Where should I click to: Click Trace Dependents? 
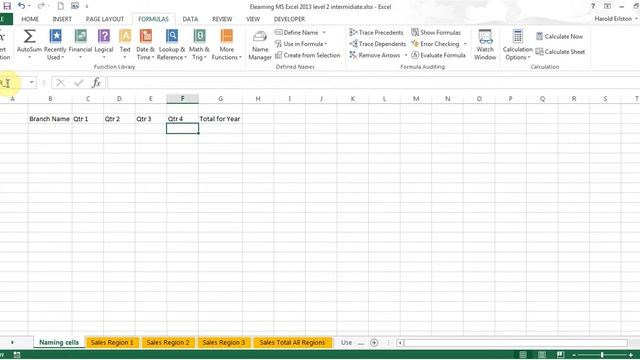click(378, 44)
